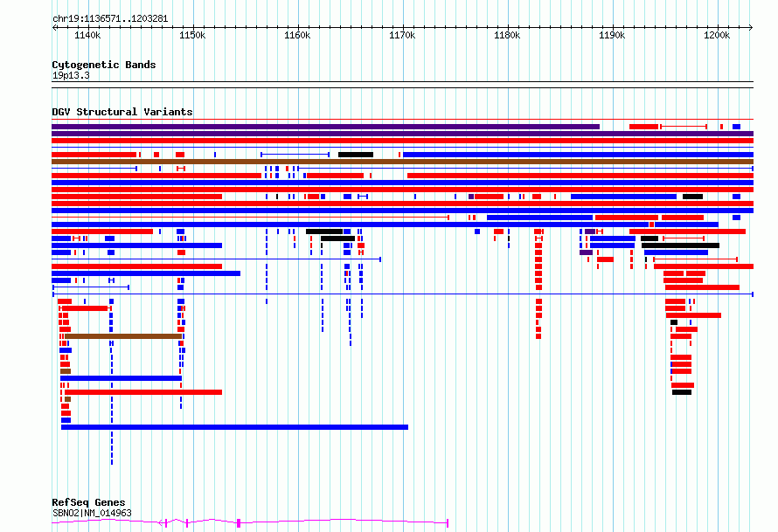The height and width of the screenshot is (532, 778).
Task: Click the 19p13.3 cytogenetic band outline
Action: coord(402,85)
